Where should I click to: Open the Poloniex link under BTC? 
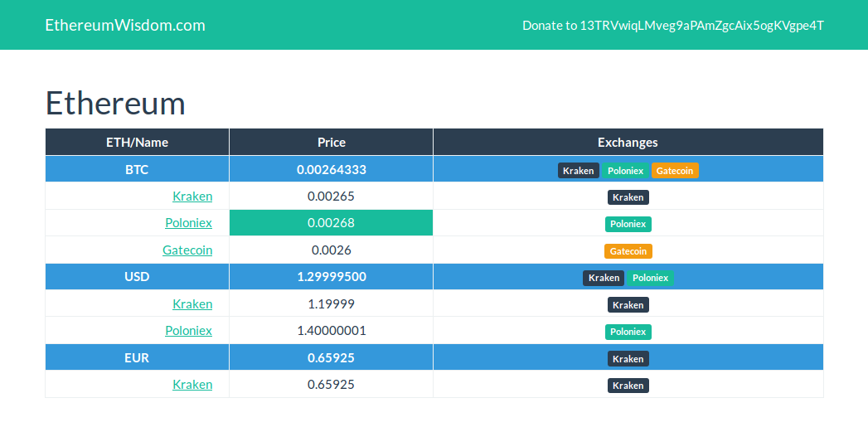click(188, 223)
